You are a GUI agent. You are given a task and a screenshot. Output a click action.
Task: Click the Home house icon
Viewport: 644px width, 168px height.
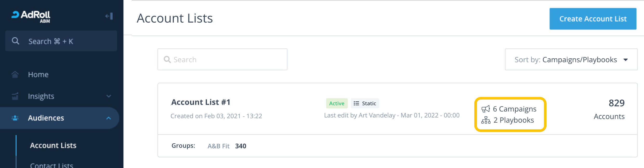15,74
